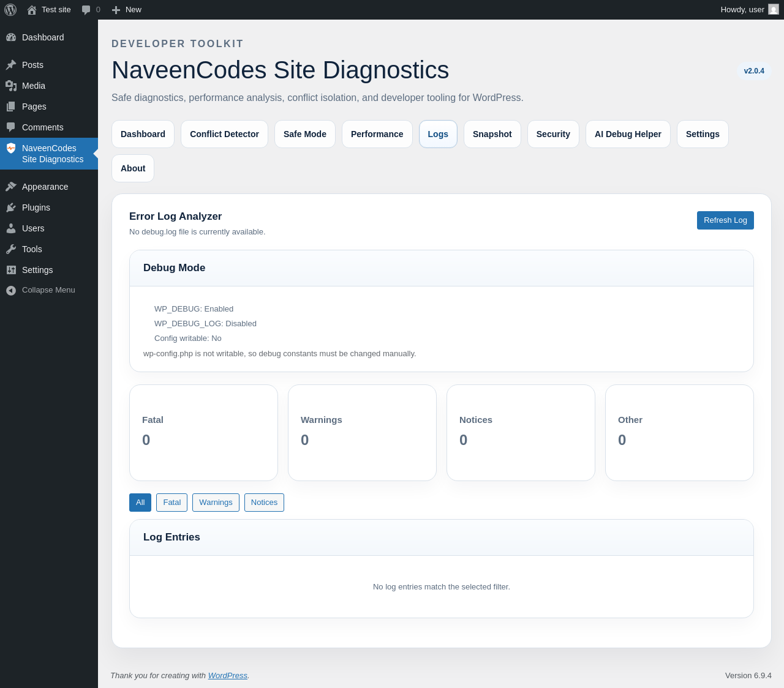784x688 pixels.
Task: Click the NaveenCodes shield icon
Action: [x=11, y=148]
